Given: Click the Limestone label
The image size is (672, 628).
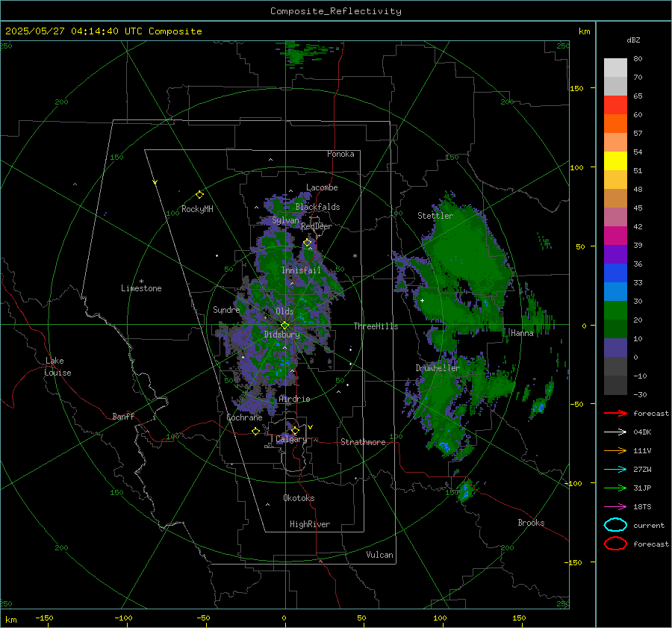Looking at the screenshot, I should pos(141,288).
